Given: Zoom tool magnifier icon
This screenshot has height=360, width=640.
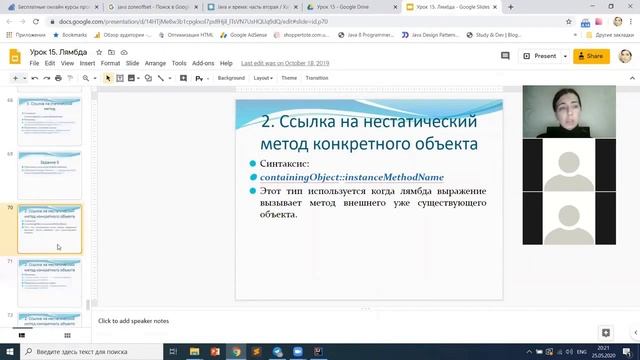Looking at the screenshot, I should 86,78.
